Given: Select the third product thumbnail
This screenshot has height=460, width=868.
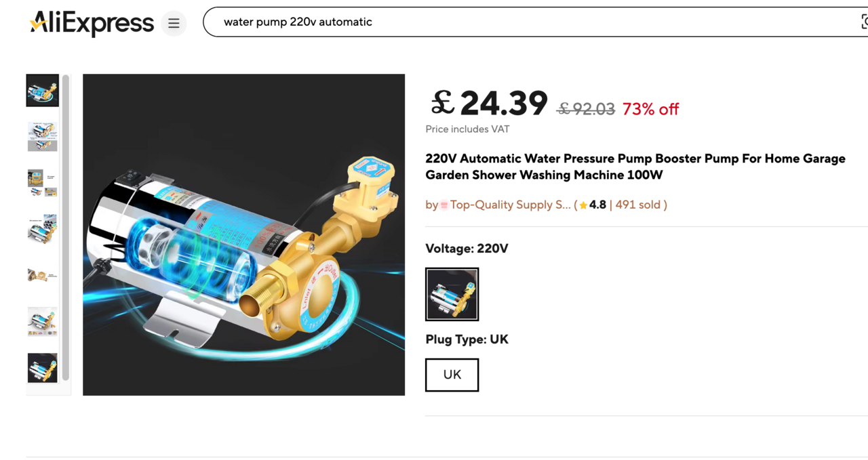Looking at the screenshot, I should [43, 183].
